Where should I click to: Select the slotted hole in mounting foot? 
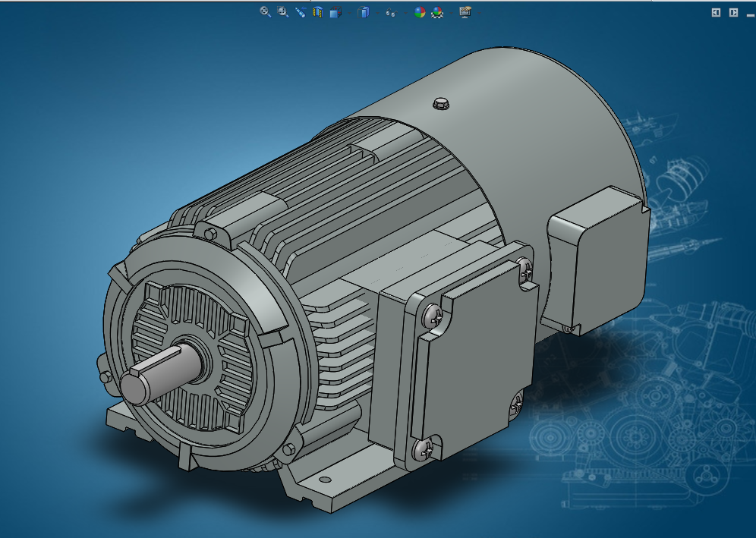[x=326, y=480]
